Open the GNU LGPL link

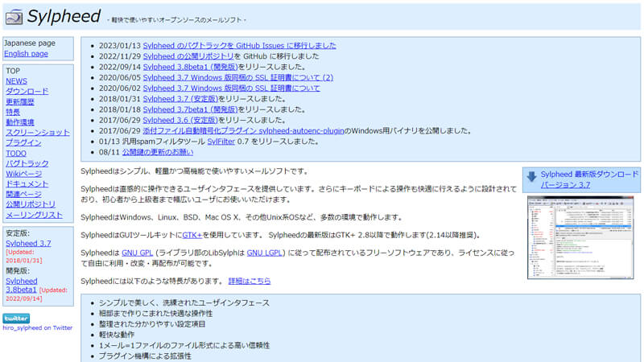click(265, 253)
